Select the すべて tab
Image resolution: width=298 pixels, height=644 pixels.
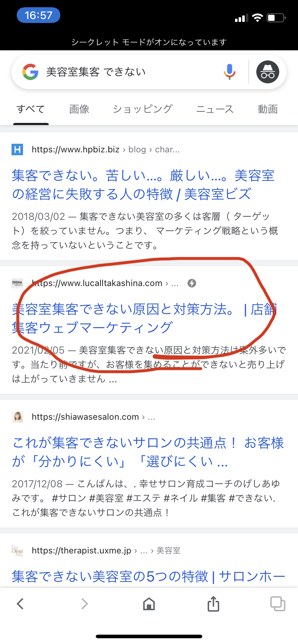coord(31,109)
